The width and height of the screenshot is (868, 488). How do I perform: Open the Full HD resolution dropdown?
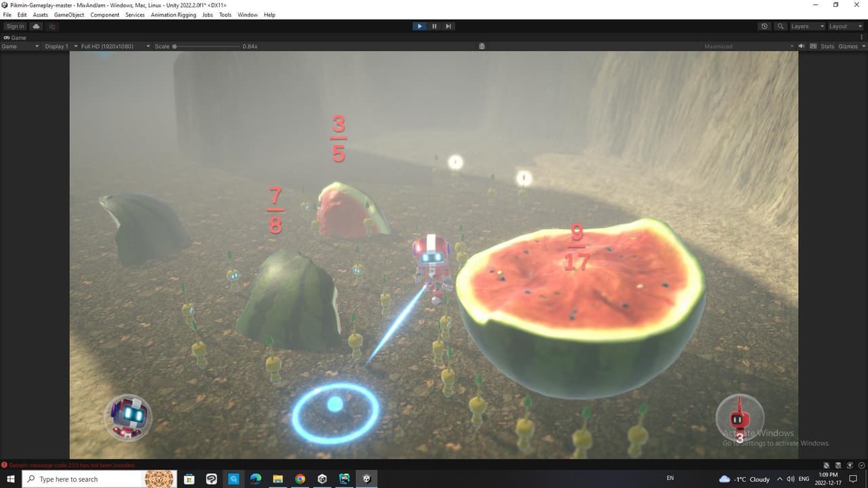point(115,46)
